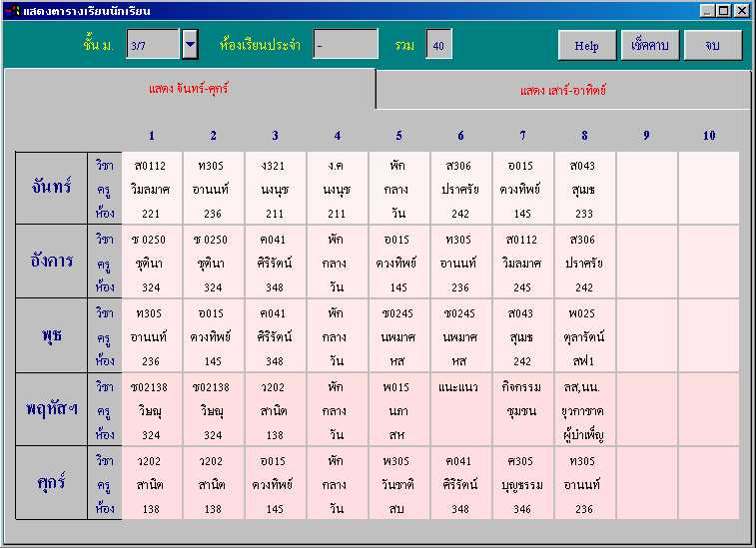Click the จบ button to exit
This screenshot has width=756, height=548.
[x=713, y=45]
